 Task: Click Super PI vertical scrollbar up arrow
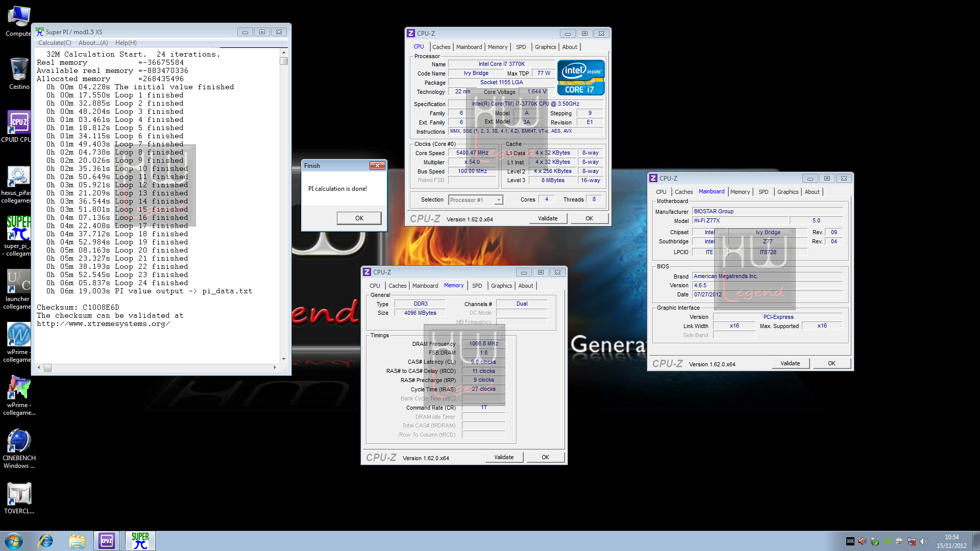284,53
